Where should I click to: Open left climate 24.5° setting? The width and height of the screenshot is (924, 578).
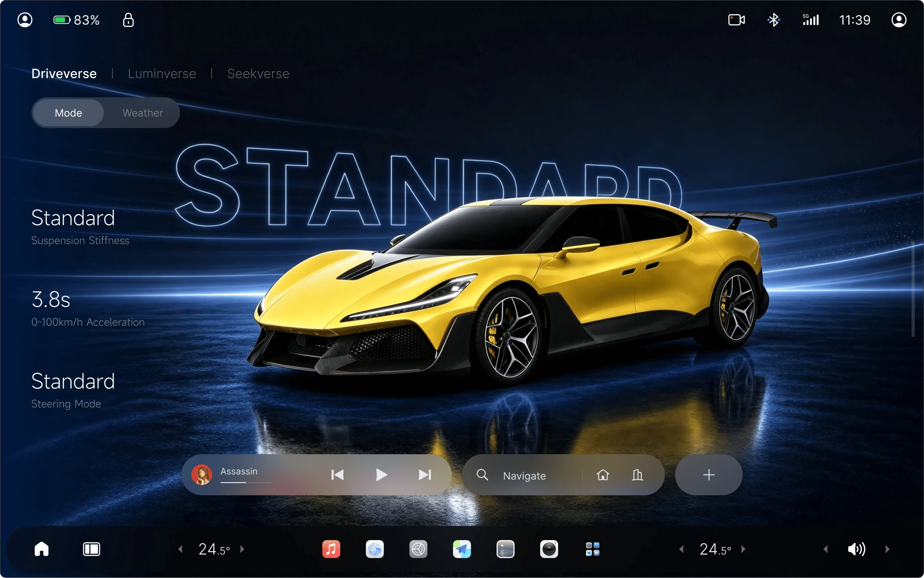[x=214, y=549]
